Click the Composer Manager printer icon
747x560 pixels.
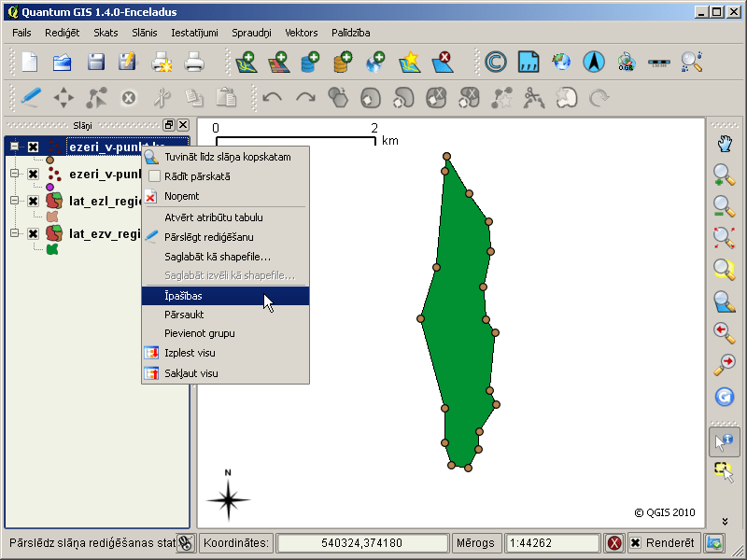[x=194, y=63]
